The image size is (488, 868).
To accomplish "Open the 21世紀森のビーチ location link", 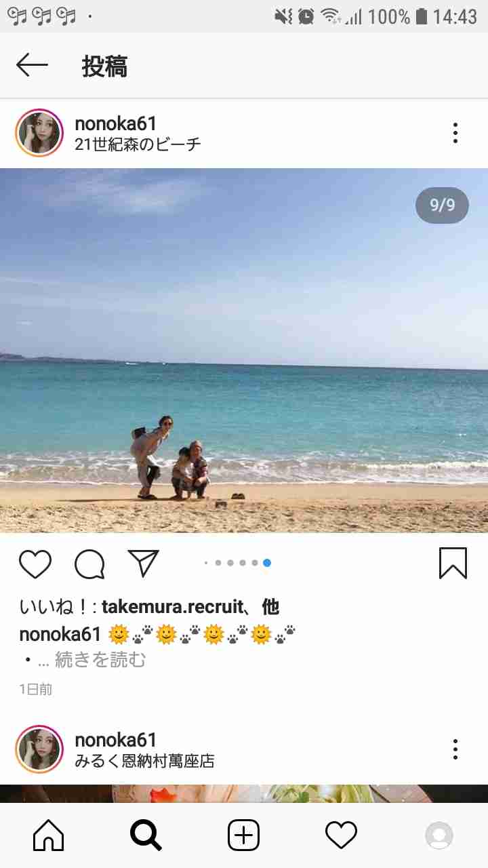I will coord(138,144).
